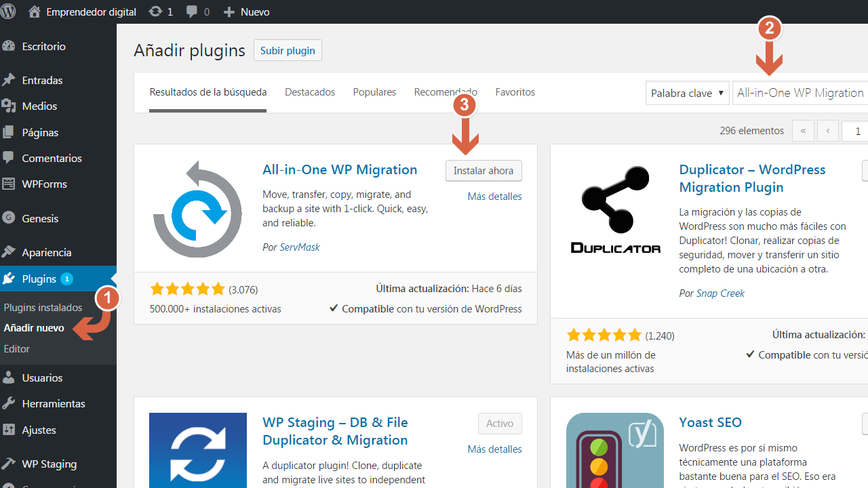Click the plugin search input field
The height and width of the screenshot is (488, 868).
800,93
